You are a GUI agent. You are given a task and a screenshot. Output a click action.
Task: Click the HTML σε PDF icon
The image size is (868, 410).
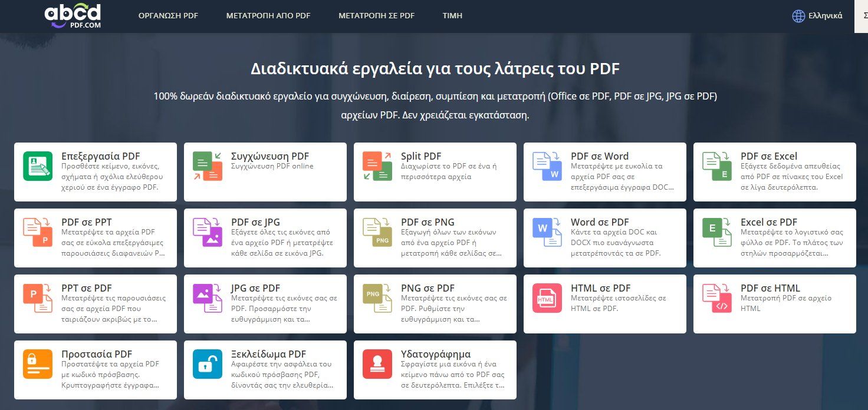pos(547,298)
